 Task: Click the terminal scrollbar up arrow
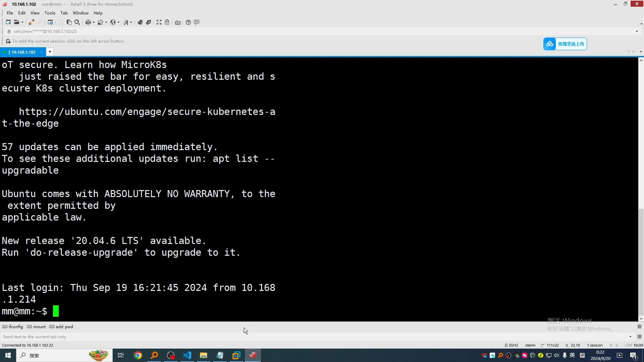click(641, 60)
